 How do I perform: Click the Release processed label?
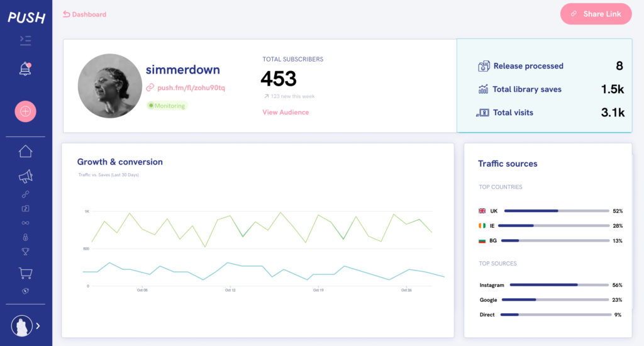tap(528, 66)
